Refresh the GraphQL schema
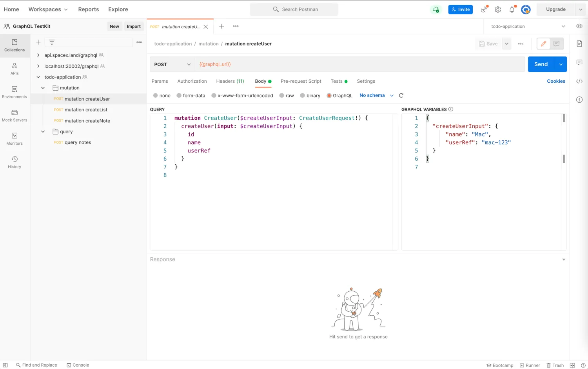Viewport: 588px width, 369px height. pos(401,95)
